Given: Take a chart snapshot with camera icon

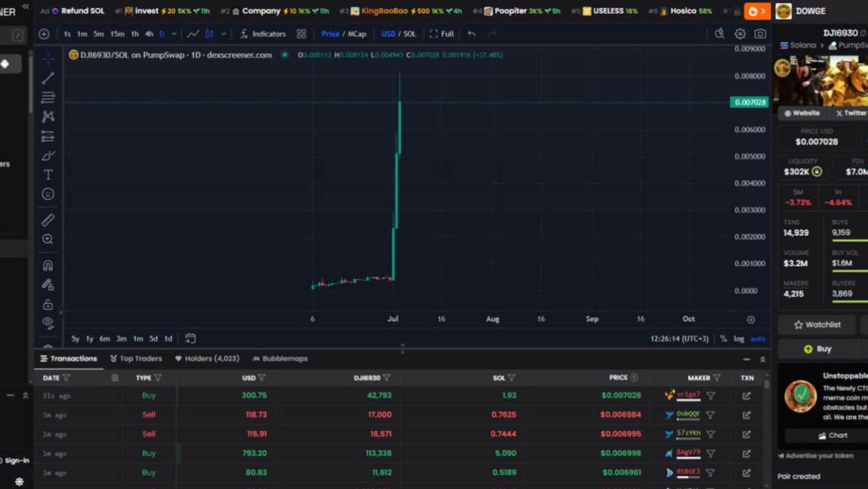Looking at the screenshot, I should (x=760, y=34).
